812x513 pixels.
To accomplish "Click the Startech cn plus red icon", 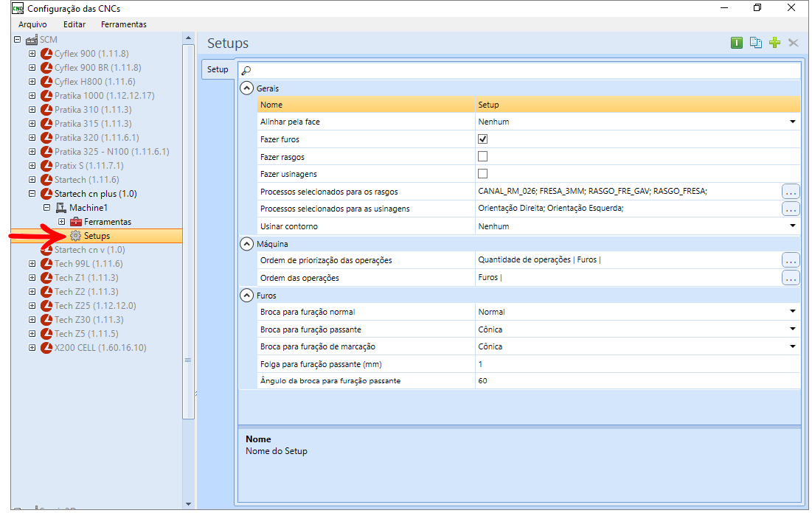I will coord(46,194).
